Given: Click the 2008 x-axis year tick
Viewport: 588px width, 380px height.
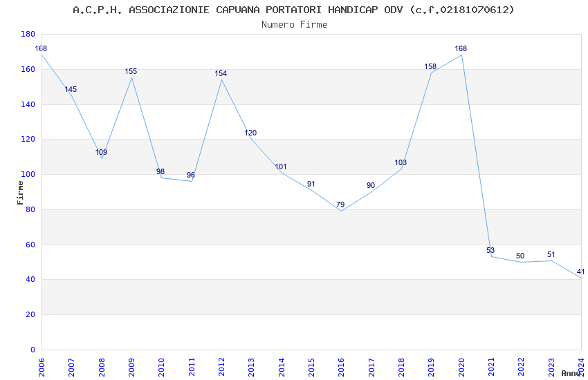Looking at the screenshot, I should (x=101, y=367).
